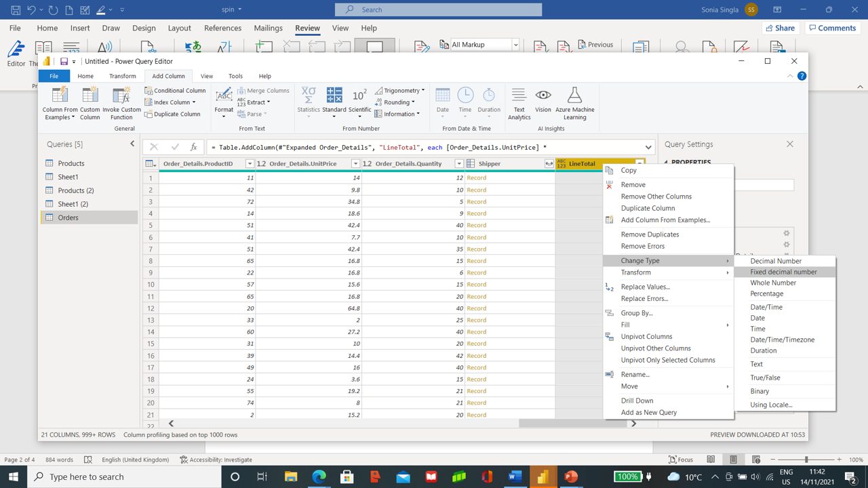Open All Markup dropdown in Word
Screen dimensions: 868x488
coord(515,45)
